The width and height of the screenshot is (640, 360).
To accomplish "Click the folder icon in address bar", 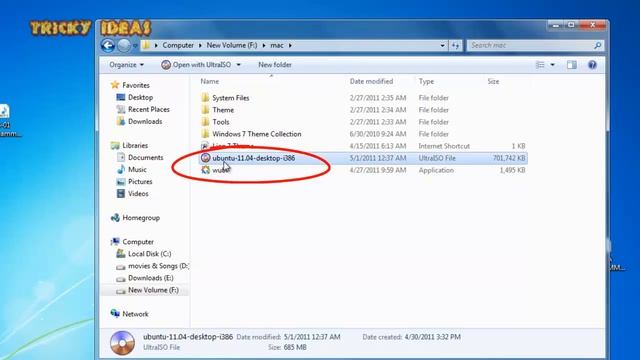I will (146, 45).
